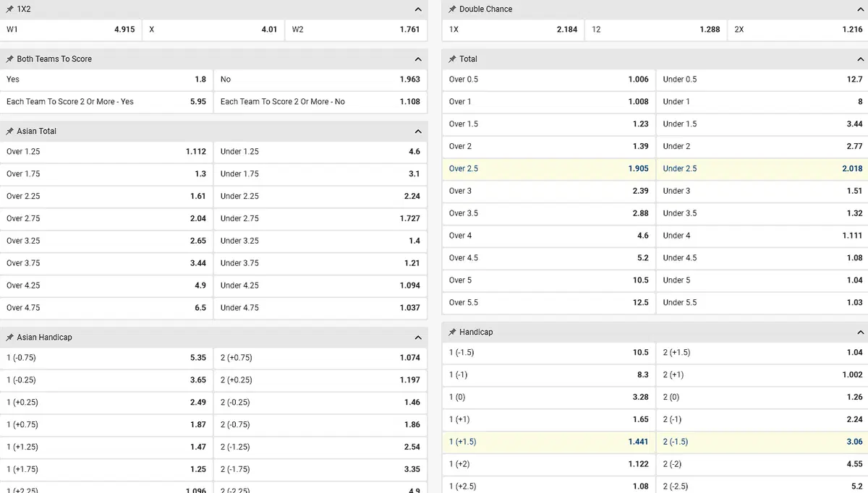Pick Under 3.5 total at 1.32

click(762, 213)
